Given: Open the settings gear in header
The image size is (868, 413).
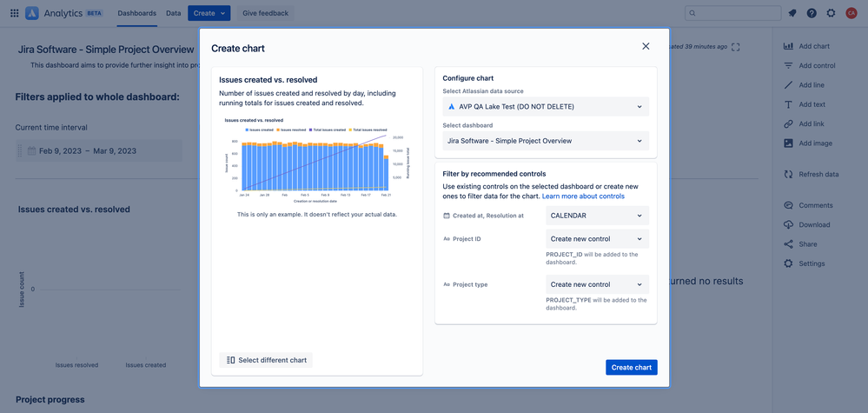Looking at the screenshot, I should pyautogui.click(x=831, y=13).
